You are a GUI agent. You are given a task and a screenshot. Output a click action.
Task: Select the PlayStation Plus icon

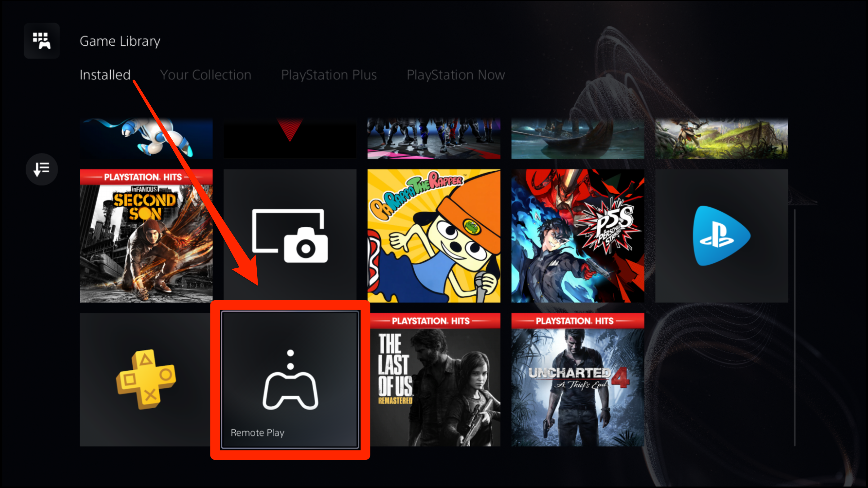click(146, 380)
